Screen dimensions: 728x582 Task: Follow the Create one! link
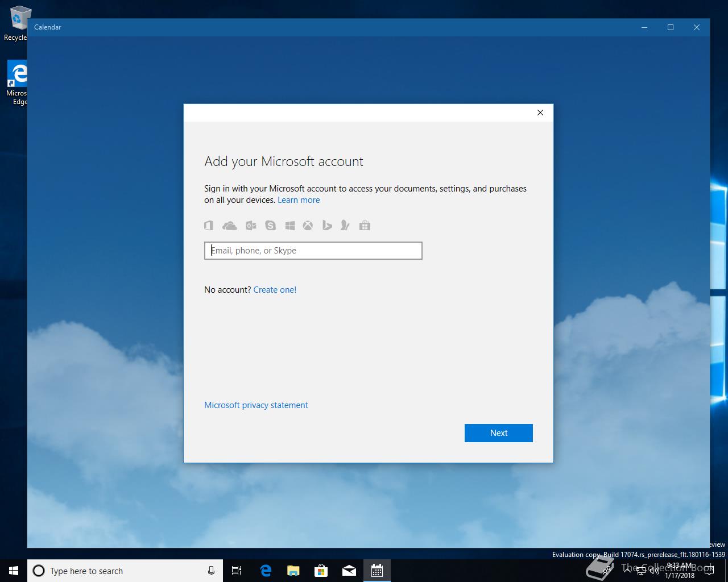pyautogui.click(x=275, y=290)
